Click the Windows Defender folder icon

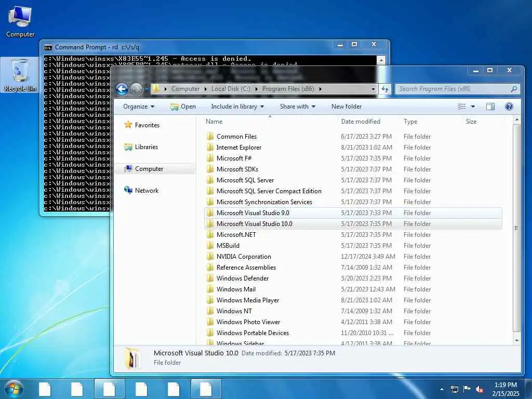(210, 278)
